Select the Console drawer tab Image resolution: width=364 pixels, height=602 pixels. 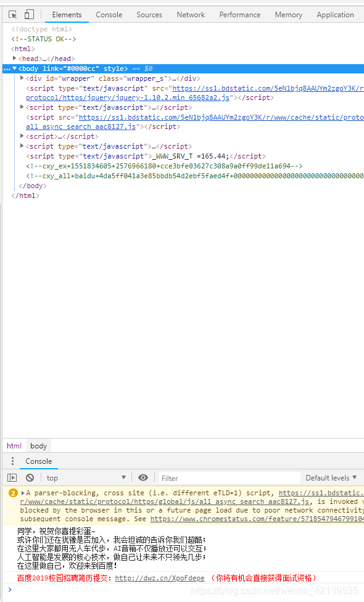[38, 461]
